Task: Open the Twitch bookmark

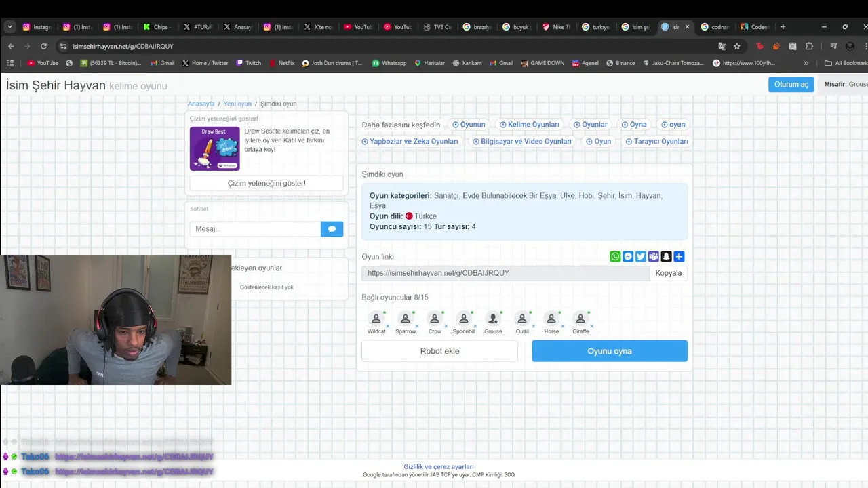Action: coord(248,63)
